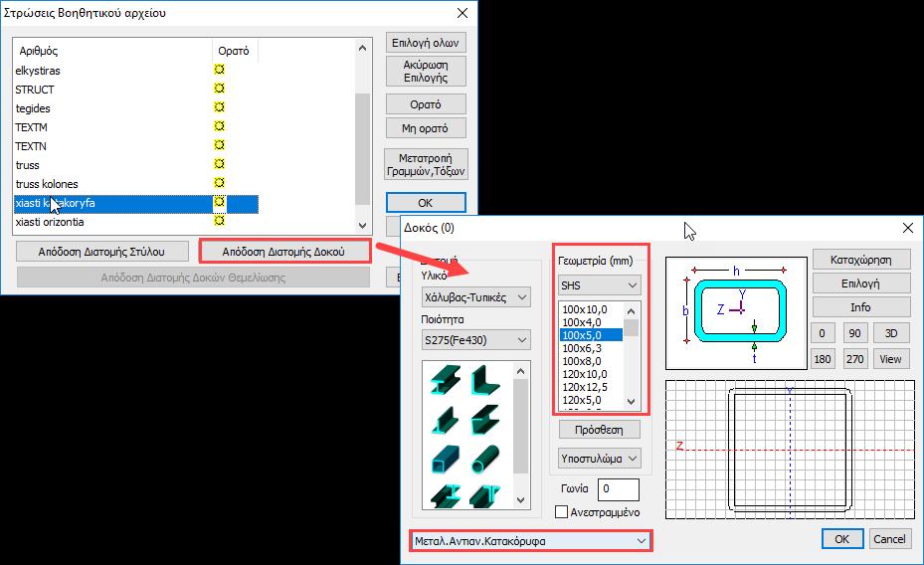Click the Ορατό column header

(x=235, y=51)
